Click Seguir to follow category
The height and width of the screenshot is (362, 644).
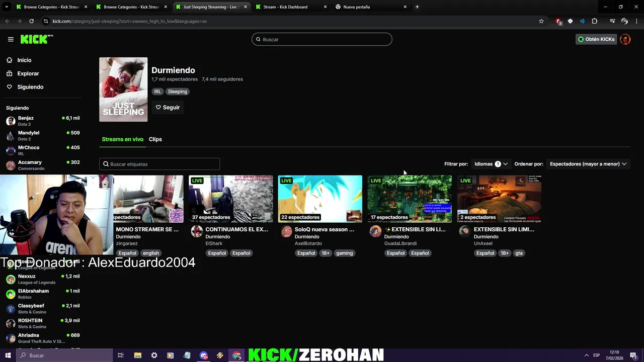[168, 107]
